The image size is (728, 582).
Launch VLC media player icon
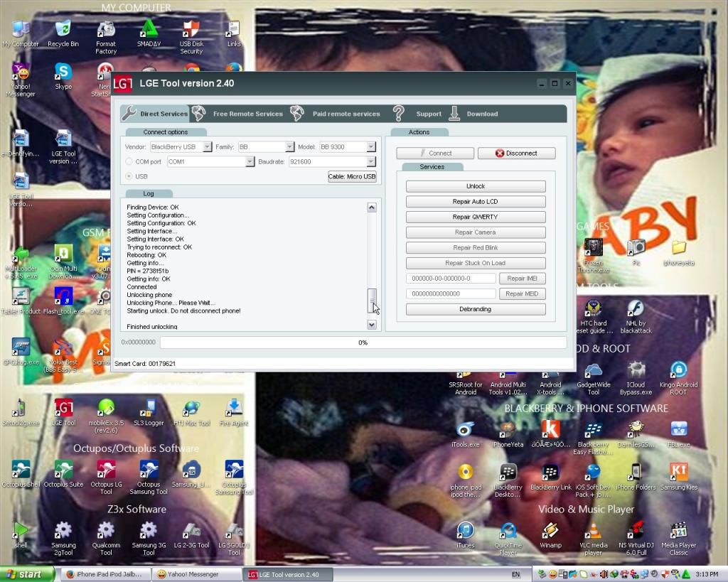point(594,539)
